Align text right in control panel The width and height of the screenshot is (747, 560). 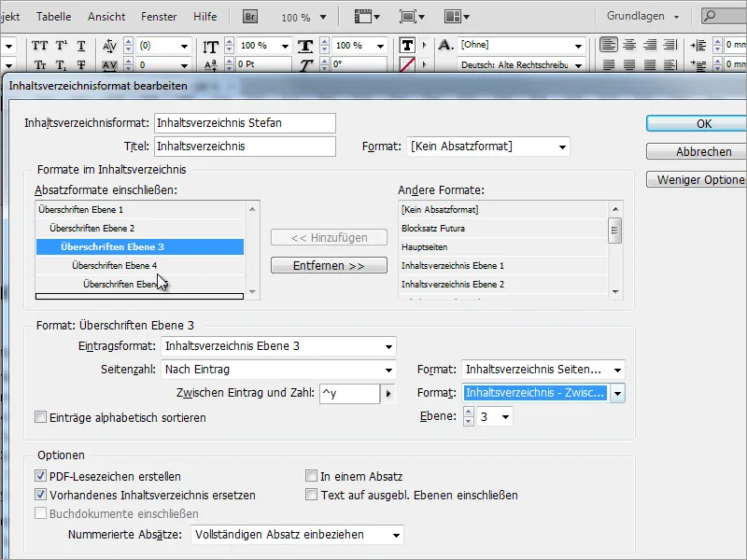[x=650, y=45]
